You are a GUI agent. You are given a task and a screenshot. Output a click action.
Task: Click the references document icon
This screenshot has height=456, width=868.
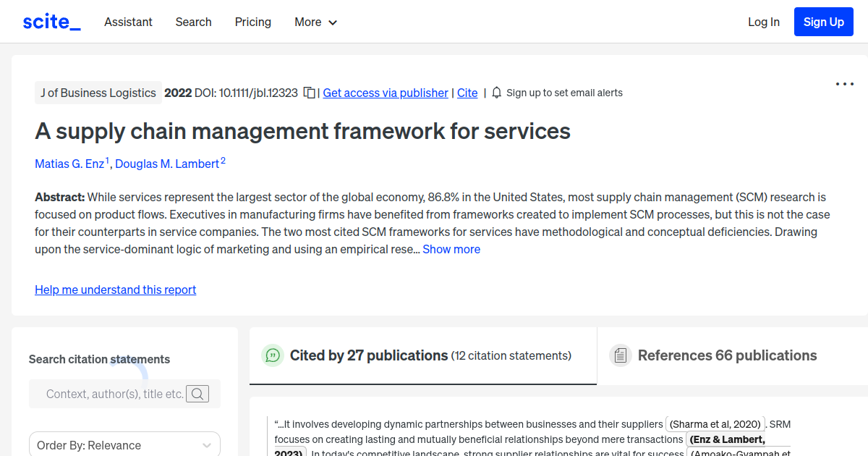pos(621,355)
